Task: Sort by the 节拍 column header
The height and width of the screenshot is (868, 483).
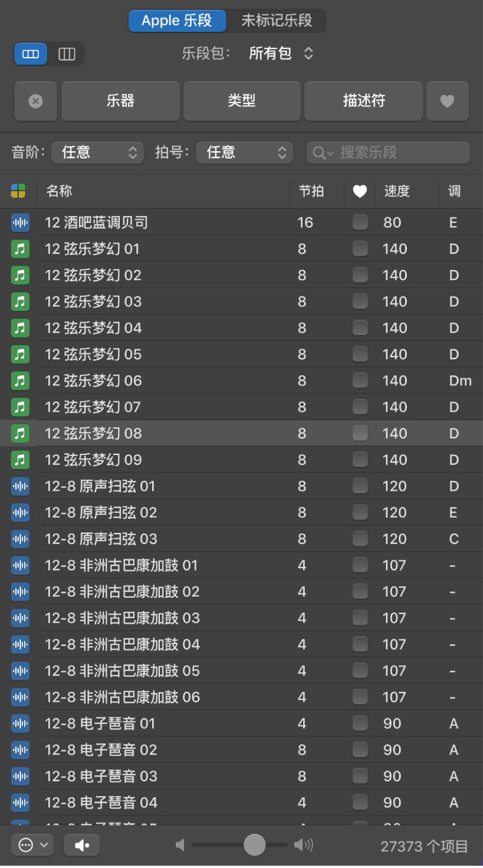Action: [x=317, y=191]
